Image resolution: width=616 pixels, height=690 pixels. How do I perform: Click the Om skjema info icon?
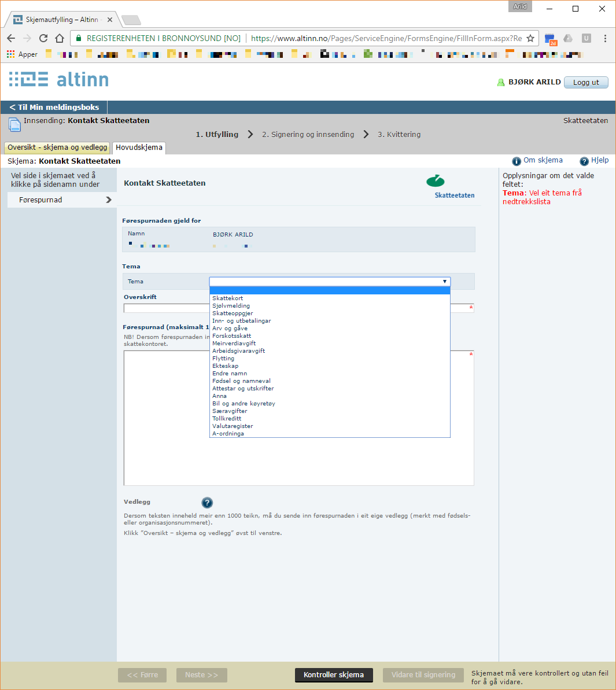(x=517, y=161)
